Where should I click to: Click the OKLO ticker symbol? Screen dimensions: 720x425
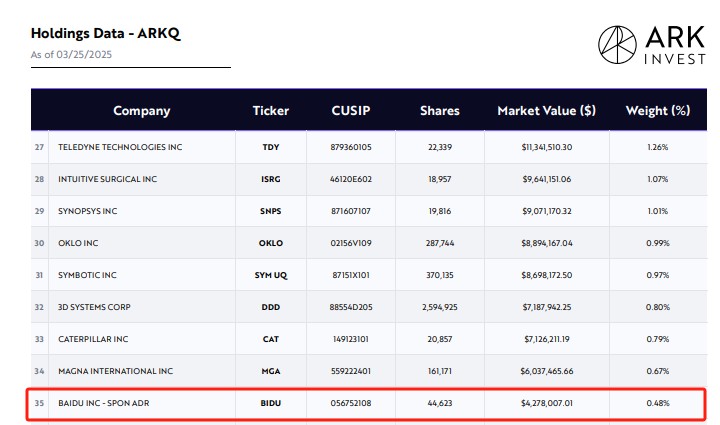pos(270,243)
